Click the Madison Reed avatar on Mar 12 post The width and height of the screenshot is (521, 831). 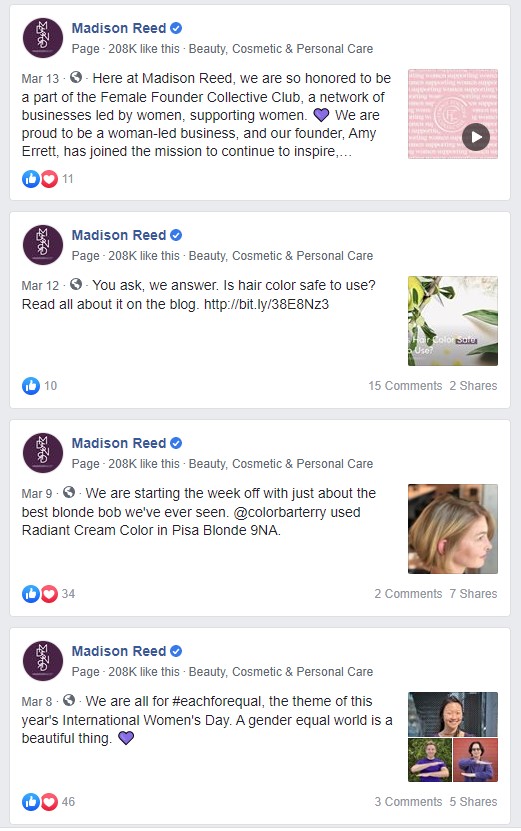tap(43, 245)
